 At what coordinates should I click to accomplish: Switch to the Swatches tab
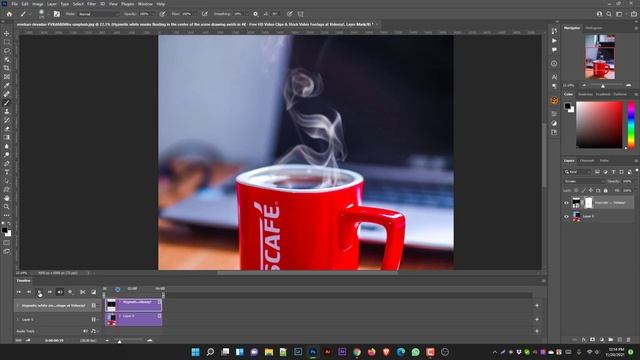585,94
